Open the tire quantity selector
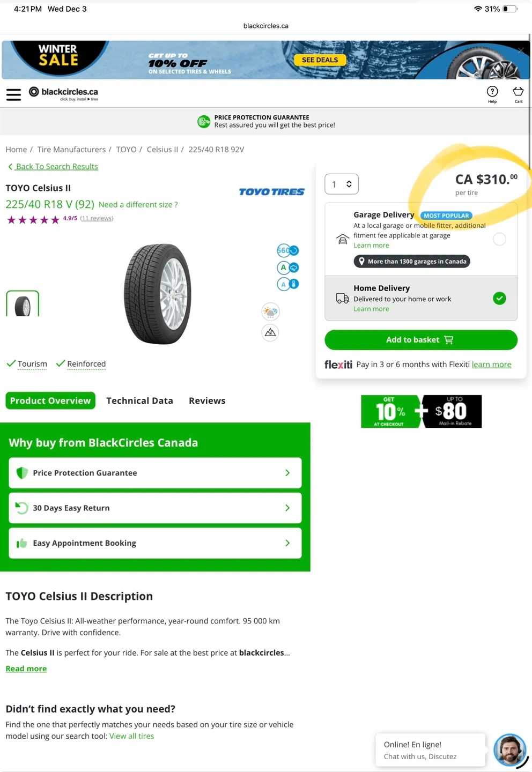The width and height of the screenshot is (532, 772). tap(342, 184)
